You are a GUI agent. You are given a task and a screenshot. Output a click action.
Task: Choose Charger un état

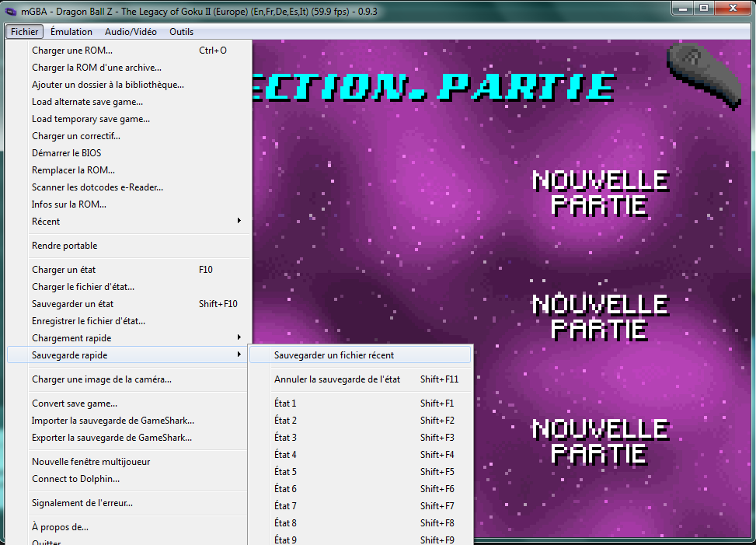(129, 270)
